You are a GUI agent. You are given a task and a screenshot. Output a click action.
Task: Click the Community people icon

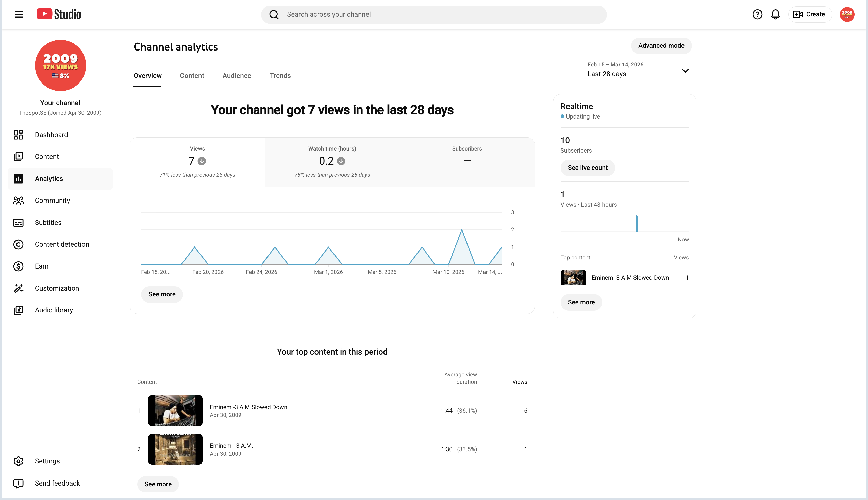(18, 201)
